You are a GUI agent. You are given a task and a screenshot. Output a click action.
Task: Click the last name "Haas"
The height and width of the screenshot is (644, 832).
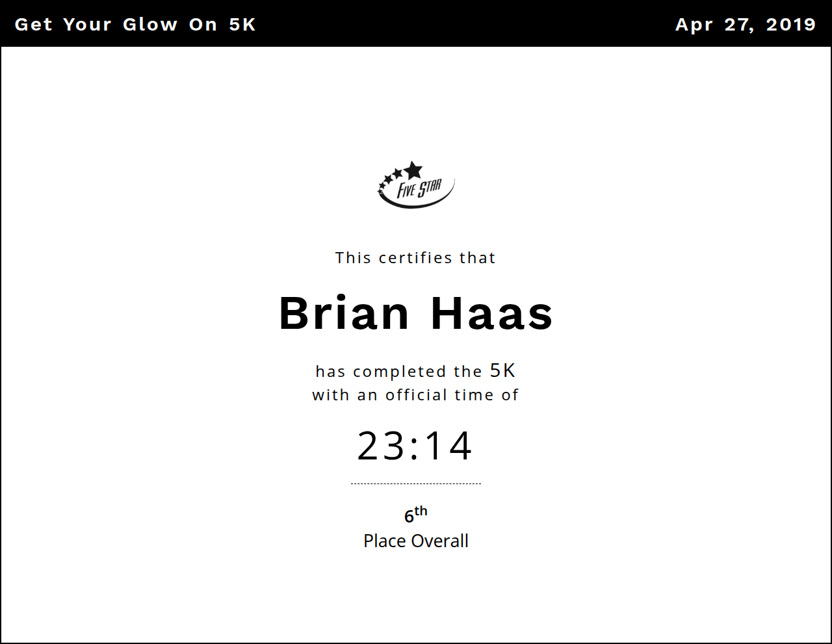point(491,313)
